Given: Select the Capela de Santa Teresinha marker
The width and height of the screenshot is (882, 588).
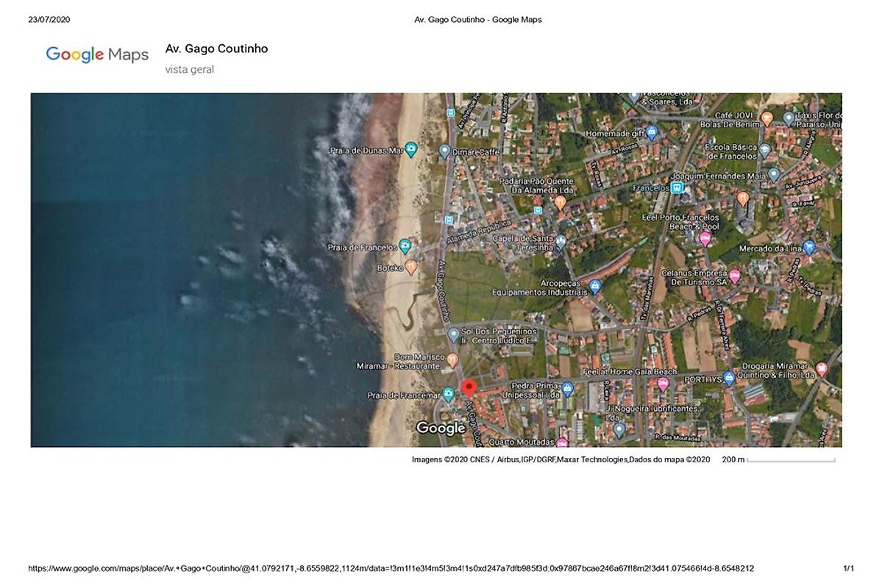Looking at the screenshot, I should click(x=561, y=242).
